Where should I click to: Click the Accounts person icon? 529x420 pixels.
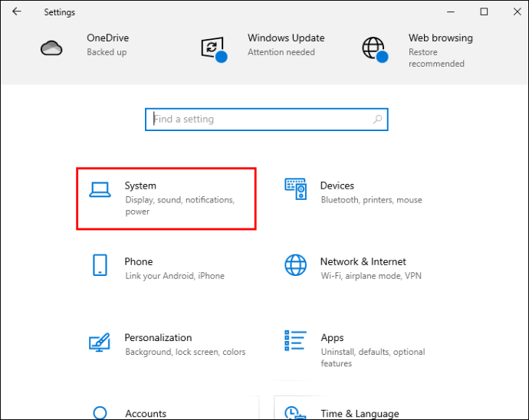tap(100, 413)
